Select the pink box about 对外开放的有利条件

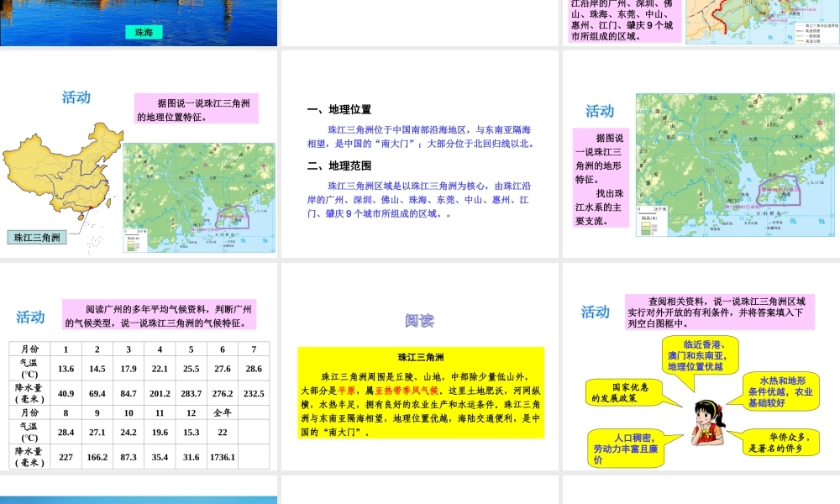click(x=720, y=312)
